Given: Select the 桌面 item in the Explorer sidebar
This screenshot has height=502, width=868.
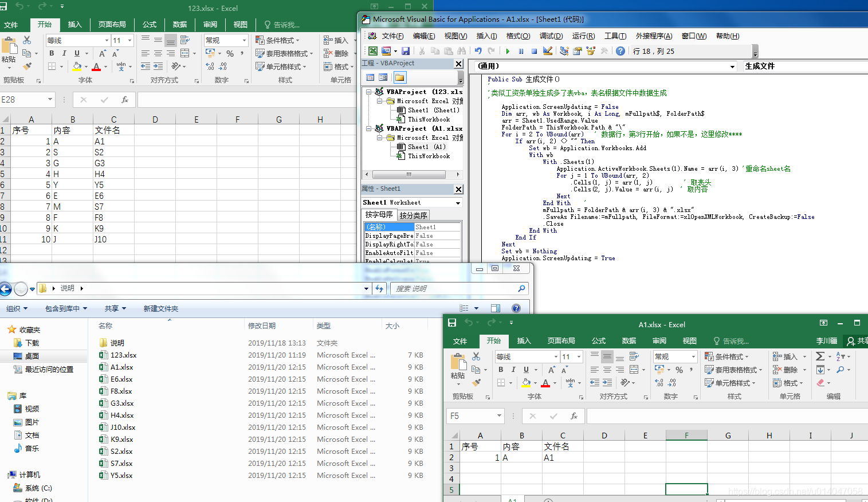Looking at the screenshot, I should [32, 356].
